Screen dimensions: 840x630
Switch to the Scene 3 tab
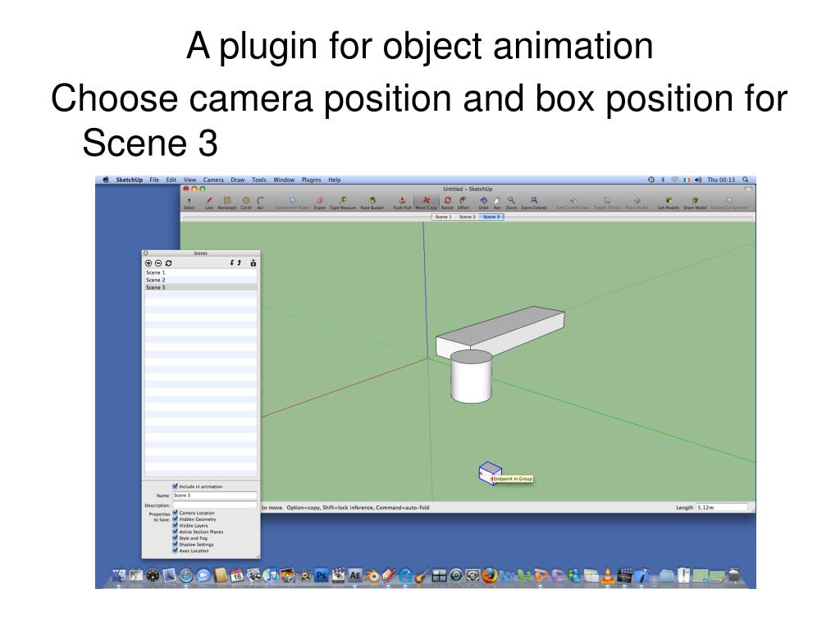pos(491,217)
